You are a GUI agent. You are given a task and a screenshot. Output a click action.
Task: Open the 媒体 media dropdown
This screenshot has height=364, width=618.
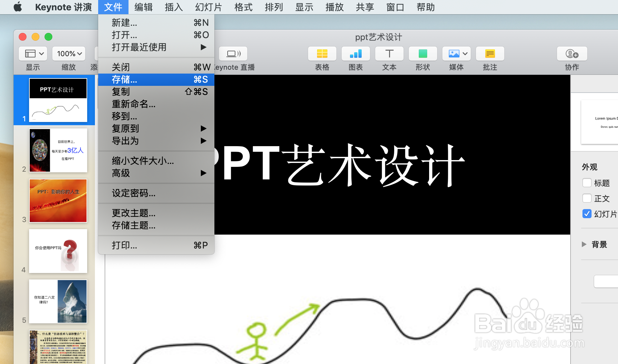tap(456, 54)
